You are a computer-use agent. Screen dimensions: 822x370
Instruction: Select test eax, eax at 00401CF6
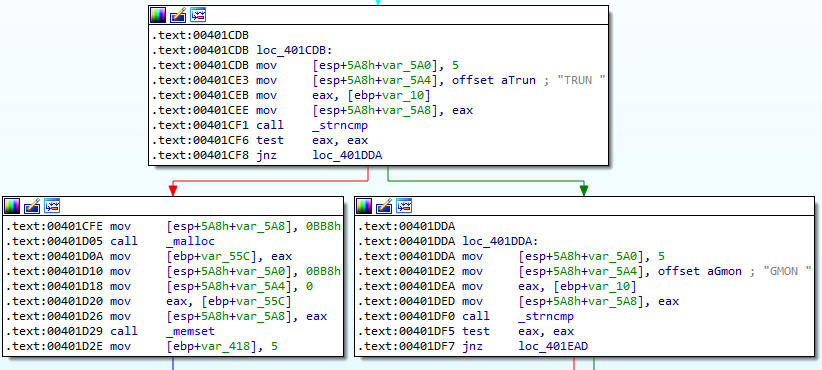pyautogui.click(x=312, y=140)
